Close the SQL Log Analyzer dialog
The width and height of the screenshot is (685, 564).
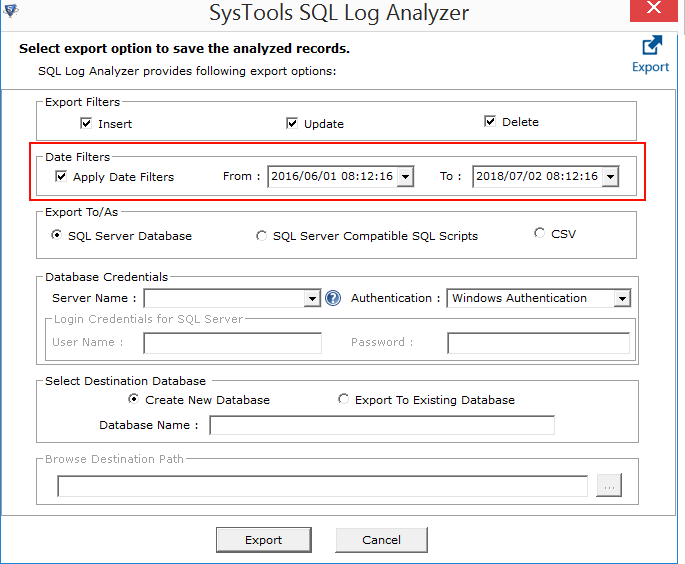(654, 8)
